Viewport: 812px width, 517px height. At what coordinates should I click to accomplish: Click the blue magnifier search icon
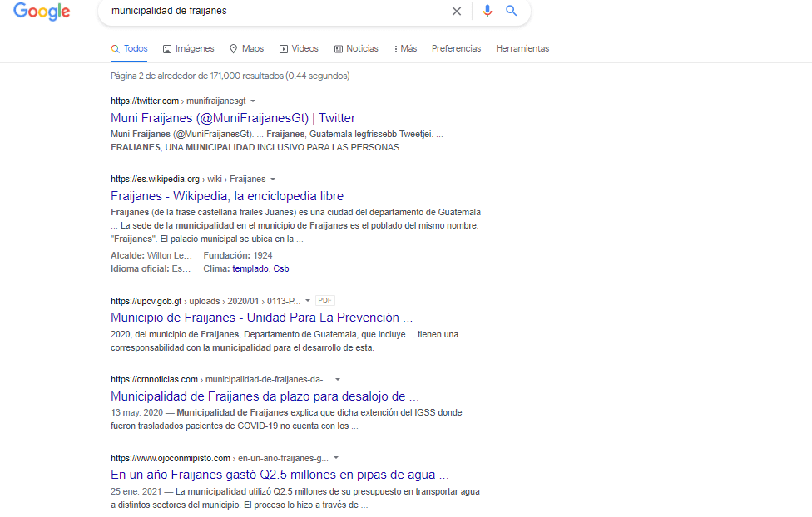coord(512,11)
